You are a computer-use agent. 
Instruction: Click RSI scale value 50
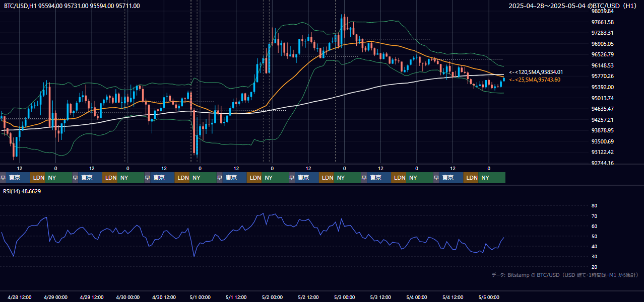[x=594, y=236]
